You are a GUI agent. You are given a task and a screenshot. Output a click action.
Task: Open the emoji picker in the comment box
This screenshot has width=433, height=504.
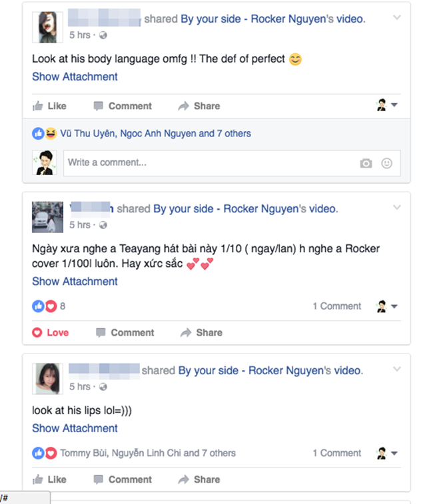click(386, 163)
